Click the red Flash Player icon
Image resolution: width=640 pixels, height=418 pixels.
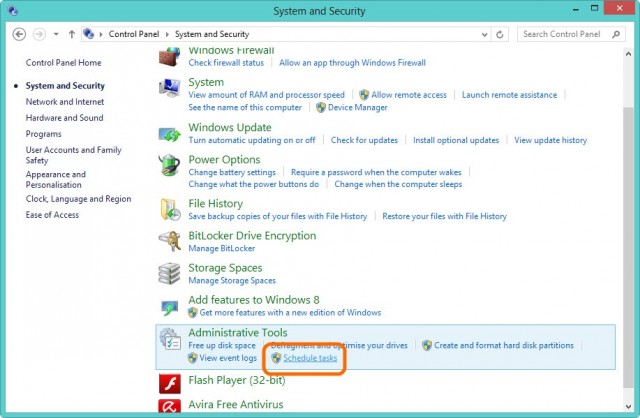[170, 383]
